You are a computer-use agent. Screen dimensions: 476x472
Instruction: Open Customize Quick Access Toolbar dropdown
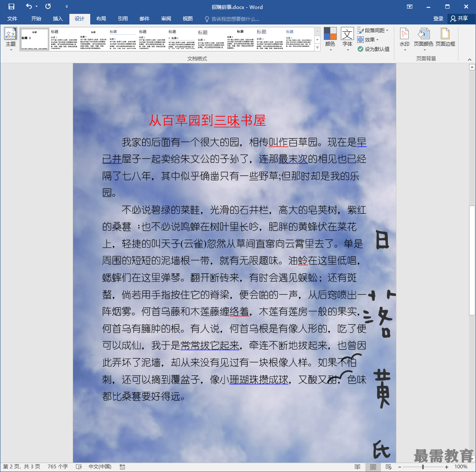67,7
